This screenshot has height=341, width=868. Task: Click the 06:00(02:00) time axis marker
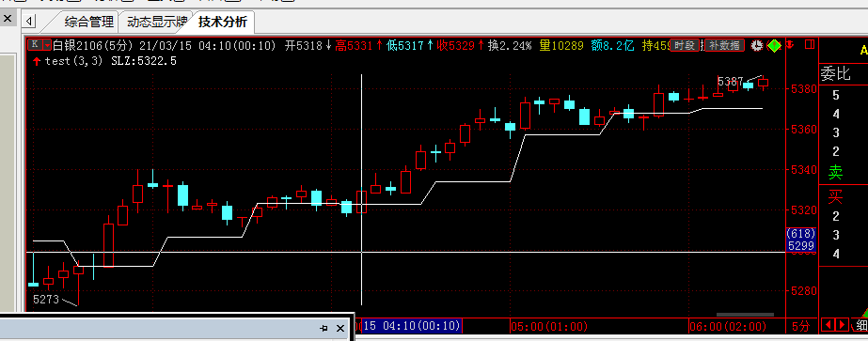click(x=727, y=326)
